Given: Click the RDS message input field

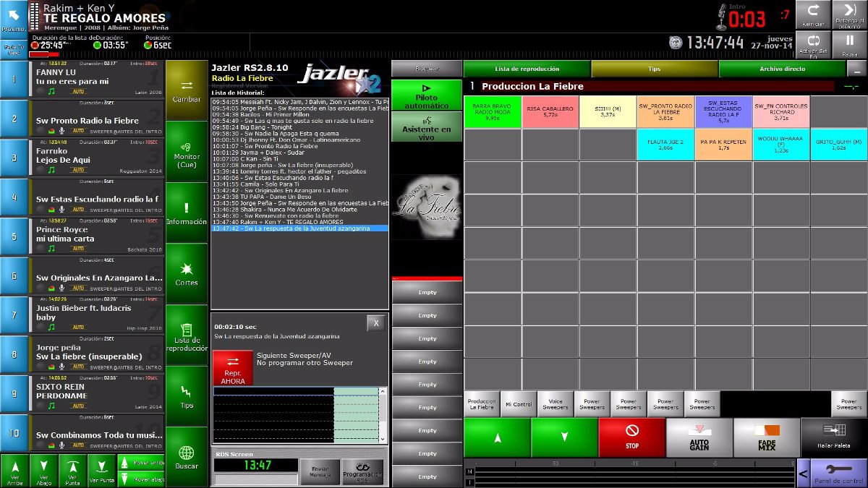Looking at the screenshot, I should pos(256,480).
